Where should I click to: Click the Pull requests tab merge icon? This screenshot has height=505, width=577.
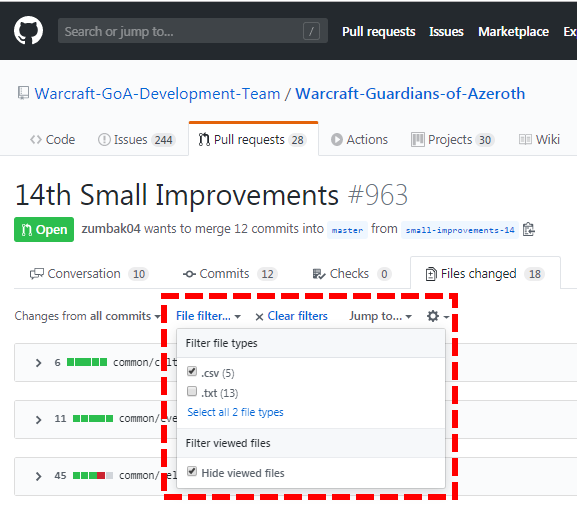(x=204, y=140)
